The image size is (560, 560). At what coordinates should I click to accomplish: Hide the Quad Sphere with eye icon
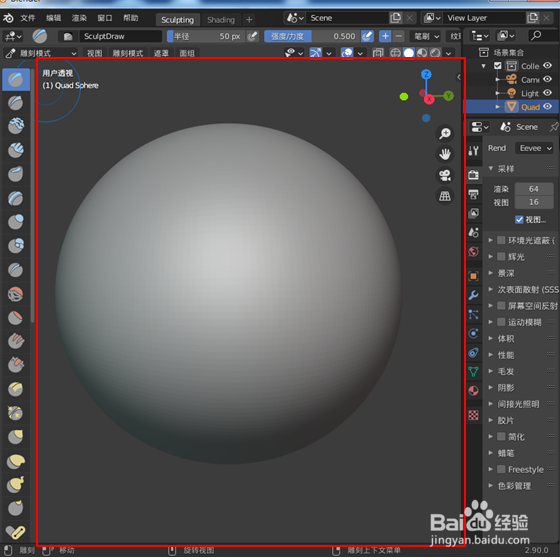tap(548, 106)
